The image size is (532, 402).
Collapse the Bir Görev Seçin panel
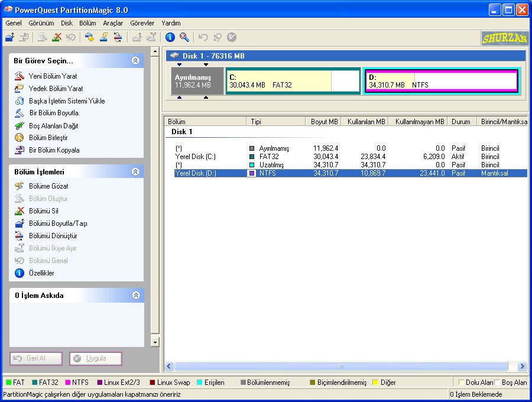pos(135,60)
